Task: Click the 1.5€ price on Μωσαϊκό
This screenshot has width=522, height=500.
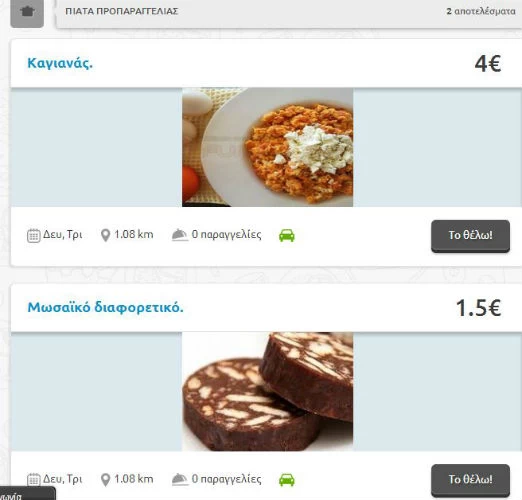Action: (x=478, y=307)
